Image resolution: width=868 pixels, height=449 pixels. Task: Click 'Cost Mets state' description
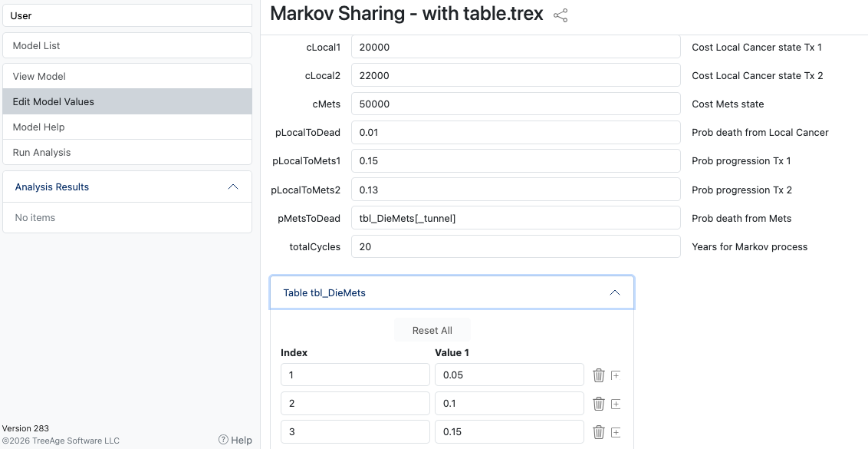[x=728, y=104]
